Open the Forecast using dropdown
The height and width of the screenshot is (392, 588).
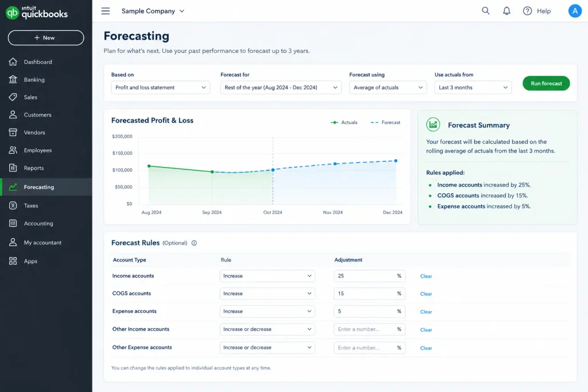tap(388, 87)
